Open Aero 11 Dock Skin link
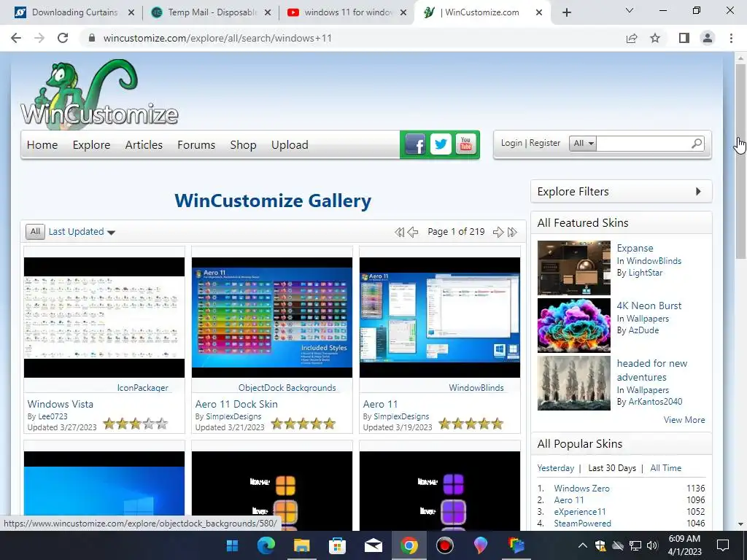Screen dimensions: 747x560 click(236, 404)
